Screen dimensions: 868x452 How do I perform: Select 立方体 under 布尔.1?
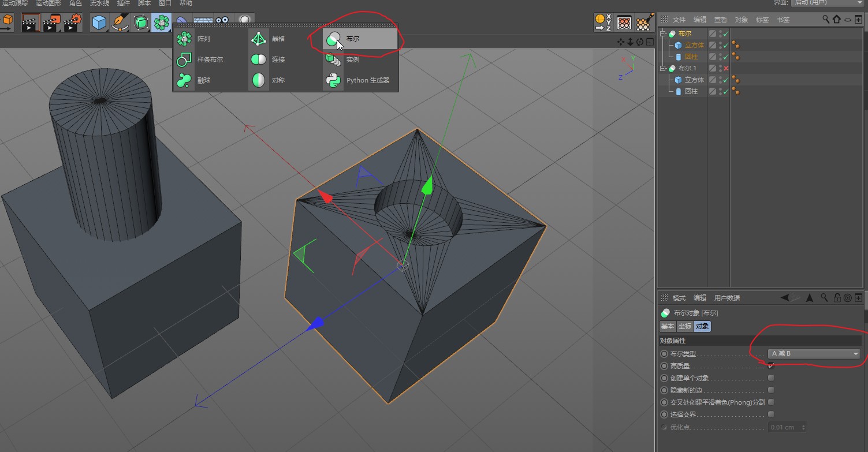pos(694,80)
